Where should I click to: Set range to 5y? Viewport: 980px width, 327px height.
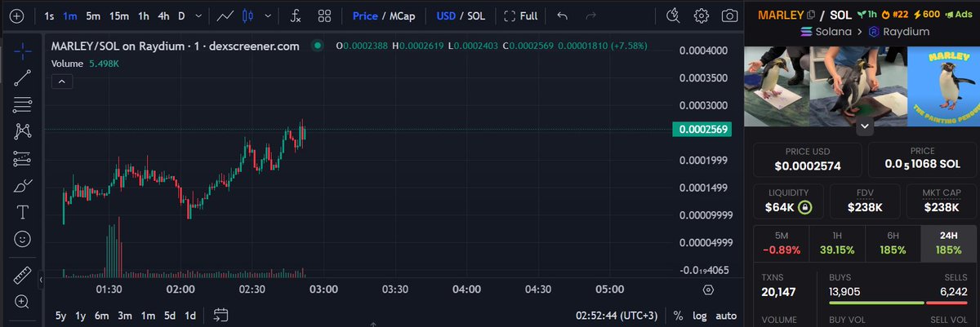coord(60,316)
